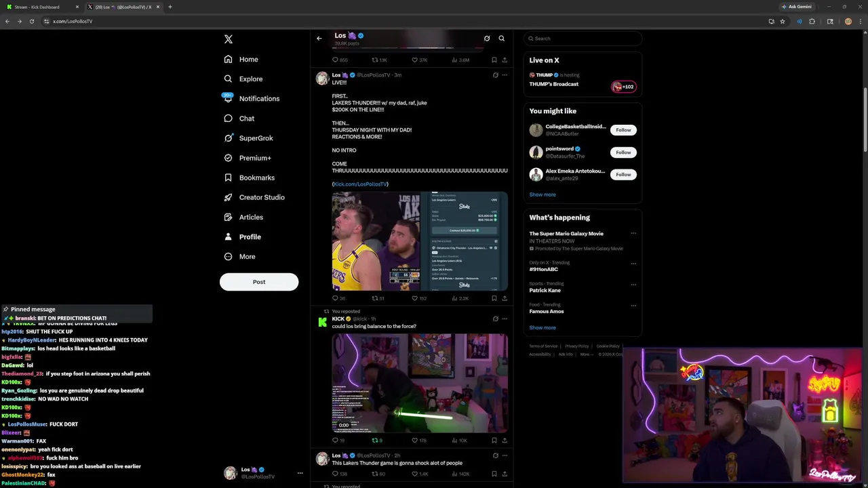Open options for Patrick Kane trend
Viewport: 868px width, 488px height.
(633, 285)
